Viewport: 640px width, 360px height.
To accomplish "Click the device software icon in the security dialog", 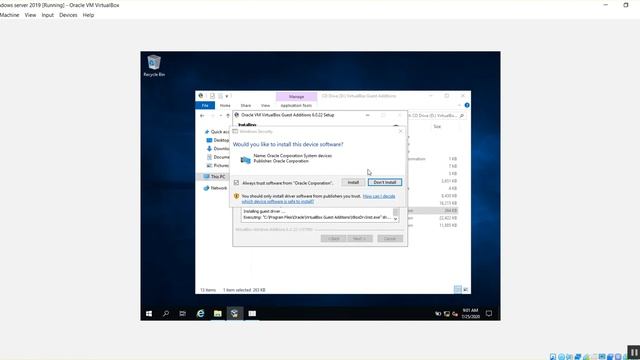I will [x=245, y=160].
